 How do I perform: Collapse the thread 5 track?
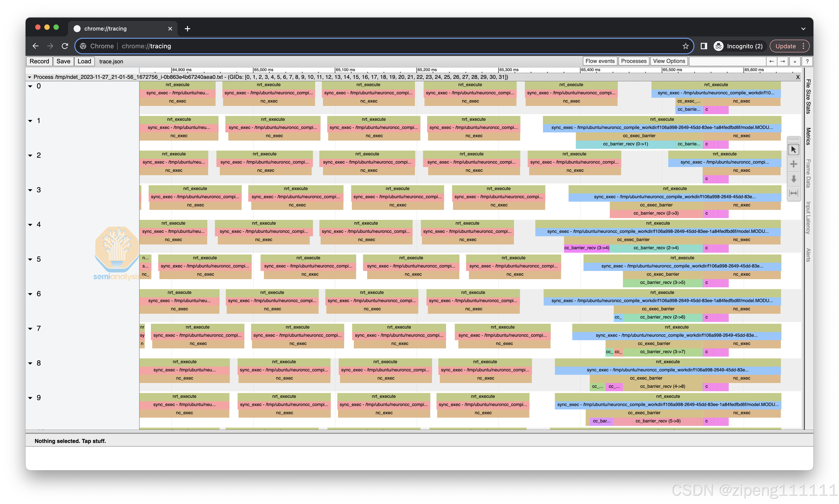click(30, 260)
